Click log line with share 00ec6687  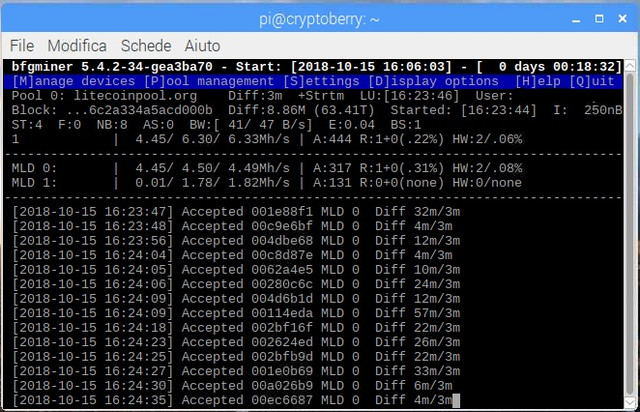[x=232, y=400]
